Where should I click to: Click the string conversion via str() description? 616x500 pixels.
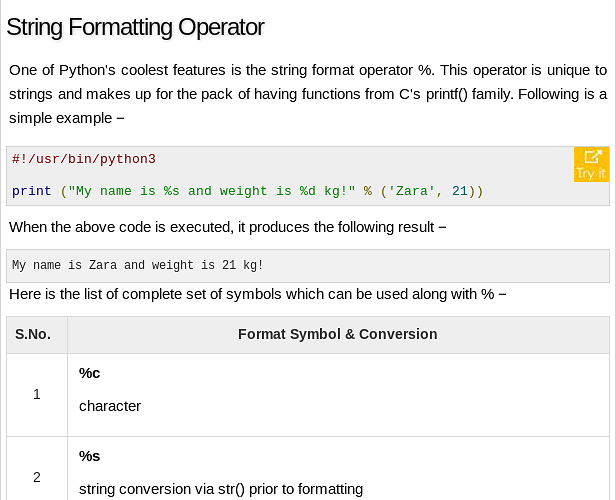[x=221, y=489]
